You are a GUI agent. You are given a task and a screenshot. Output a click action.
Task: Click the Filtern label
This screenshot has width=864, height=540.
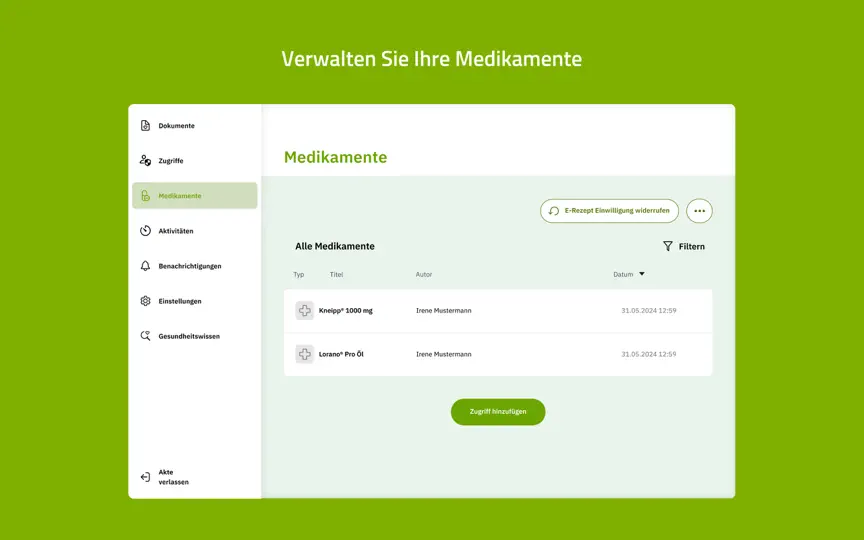[x=692, y=246]
